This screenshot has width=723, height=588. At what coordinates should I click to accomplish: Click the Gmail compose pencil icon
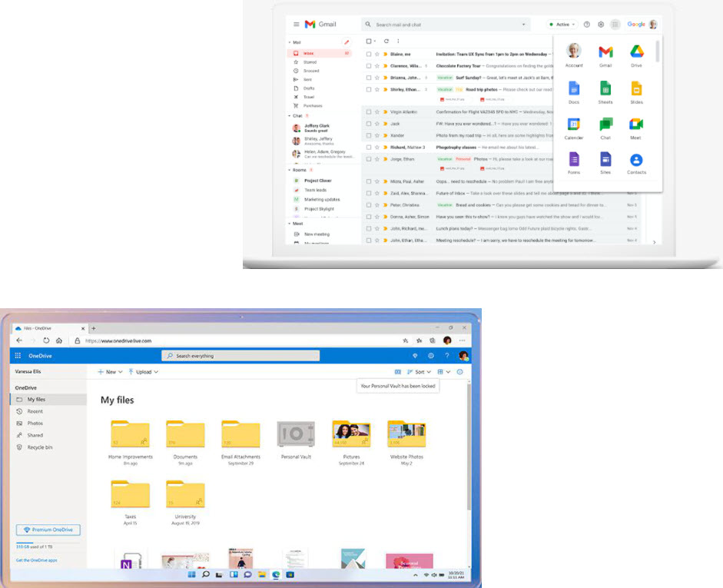[347, 42]
